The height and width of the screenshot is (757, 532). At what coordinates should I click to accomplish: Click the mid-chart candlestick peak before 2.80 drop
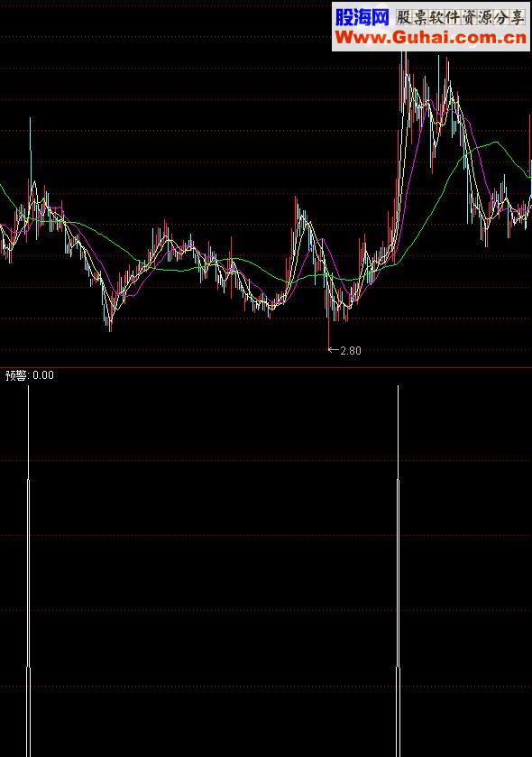297,212
